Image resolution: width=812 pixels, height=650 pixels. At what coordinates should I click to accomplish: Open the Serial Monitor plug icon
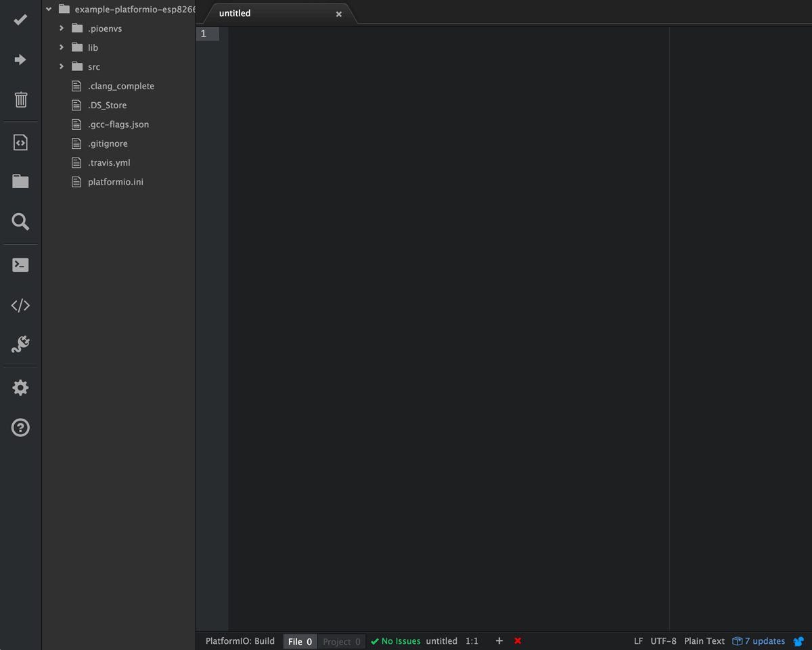point(20,345)
